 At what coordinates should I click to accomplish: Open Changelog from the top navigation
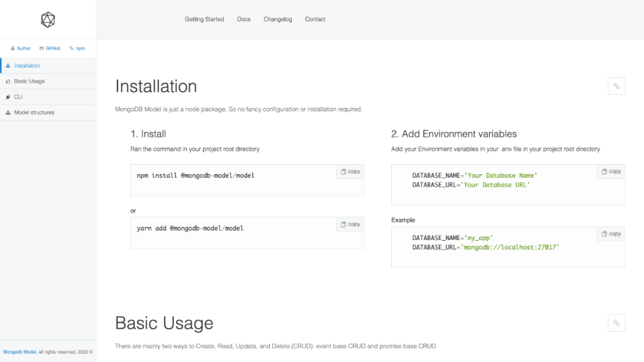click(277, 19)
